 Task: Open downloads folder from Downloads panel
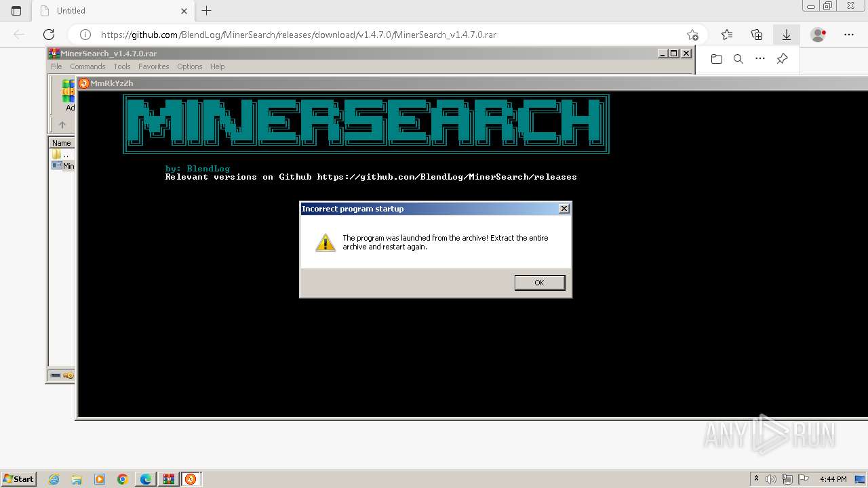(x=717, y=59)
